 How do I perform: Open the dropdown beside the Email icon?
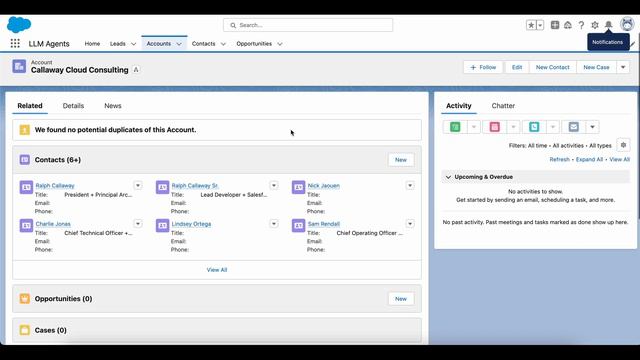[x=592, y=127]
